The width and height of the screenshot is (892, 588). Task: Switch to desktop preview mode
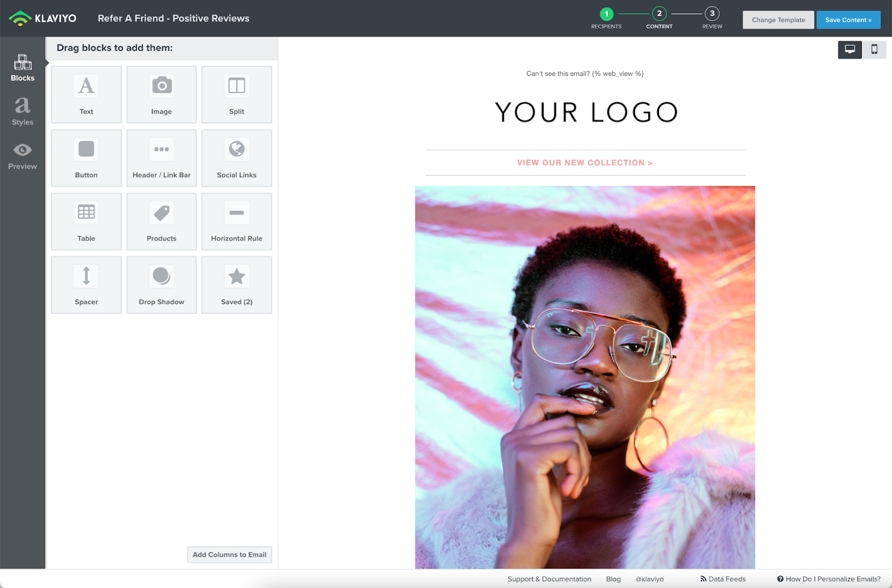850,50
